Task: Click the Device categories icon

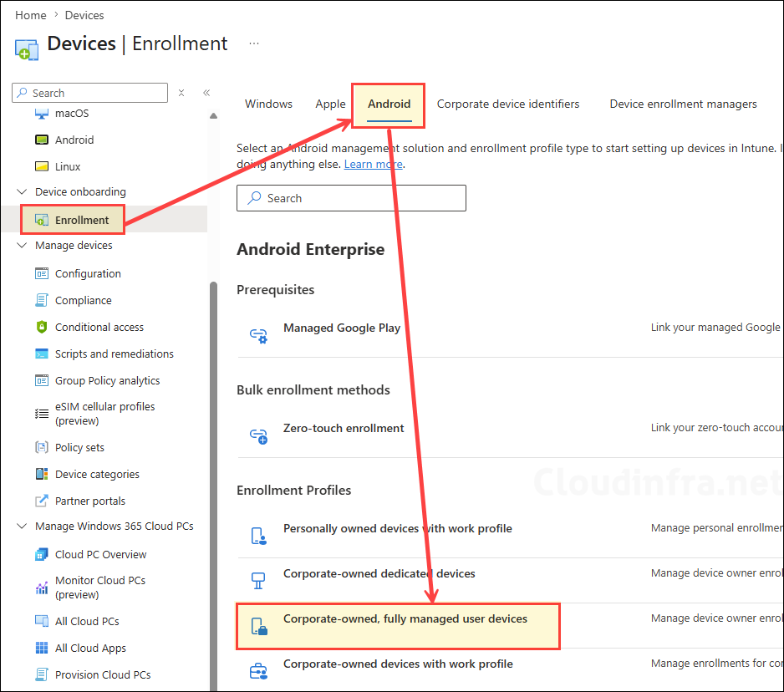Action: coord(42,474)
